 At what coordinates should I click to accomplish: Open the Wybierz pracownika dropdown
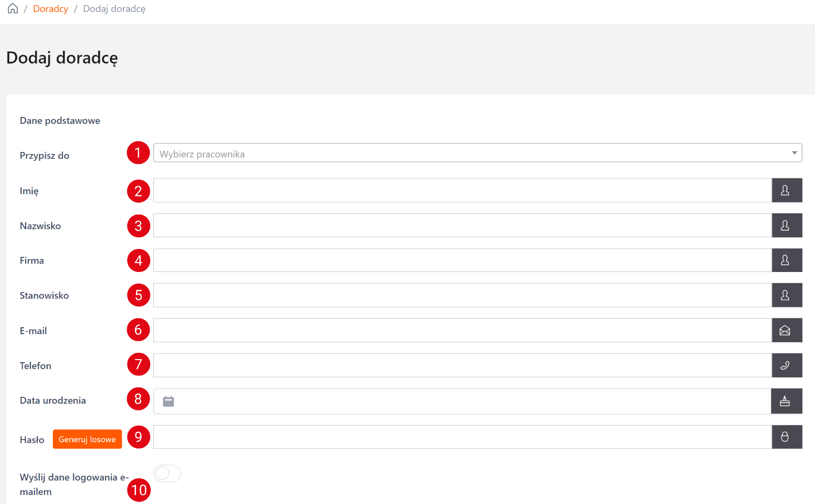tap(471, 153)
